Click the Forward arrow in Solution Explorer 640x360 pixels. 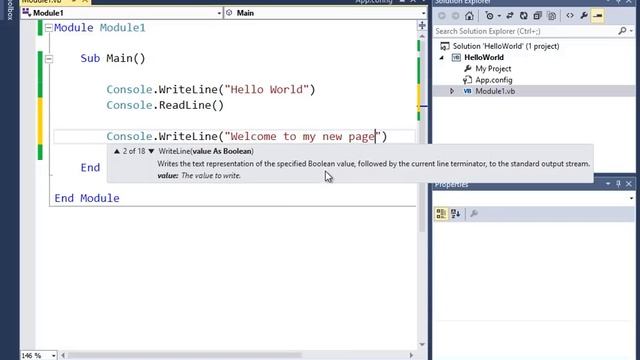pos(456,16)
